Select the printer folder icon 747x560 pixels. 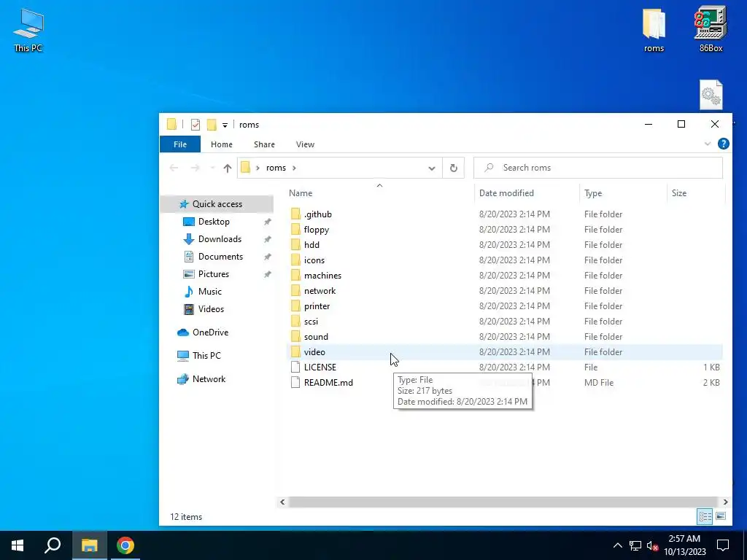(295, 306)
